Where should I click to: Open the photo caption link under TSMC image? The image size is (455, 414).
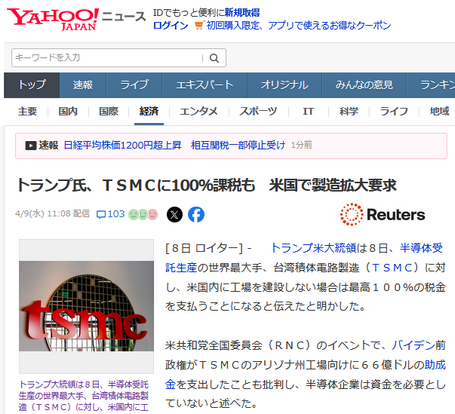pos(84,396)
